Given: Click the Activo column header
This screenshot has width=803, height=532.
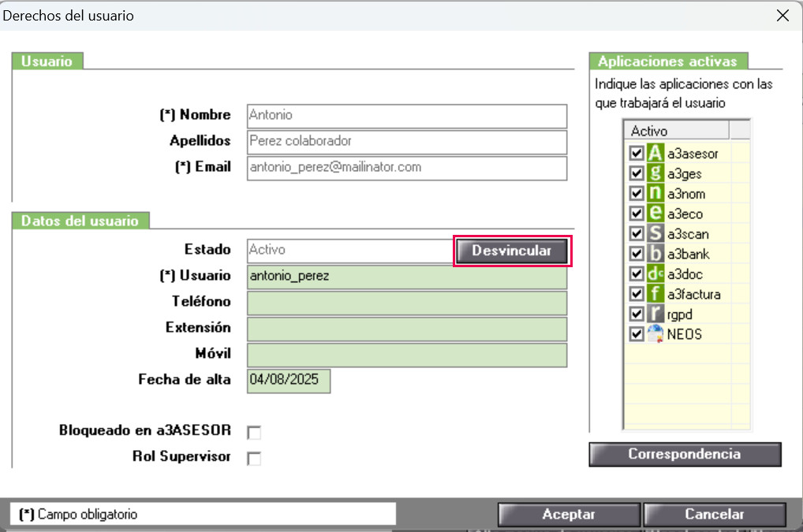Looking at the screenshot, I should (x=677, y=131).
